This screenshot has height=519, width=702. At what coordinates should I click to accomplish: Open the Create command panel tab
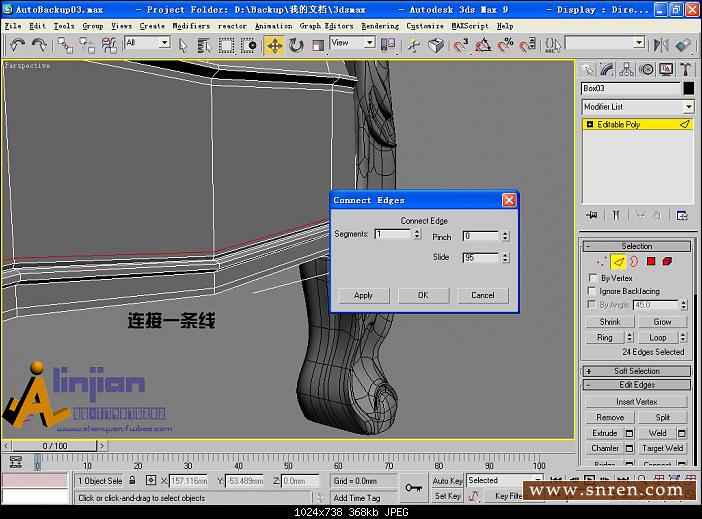(588, 69)
